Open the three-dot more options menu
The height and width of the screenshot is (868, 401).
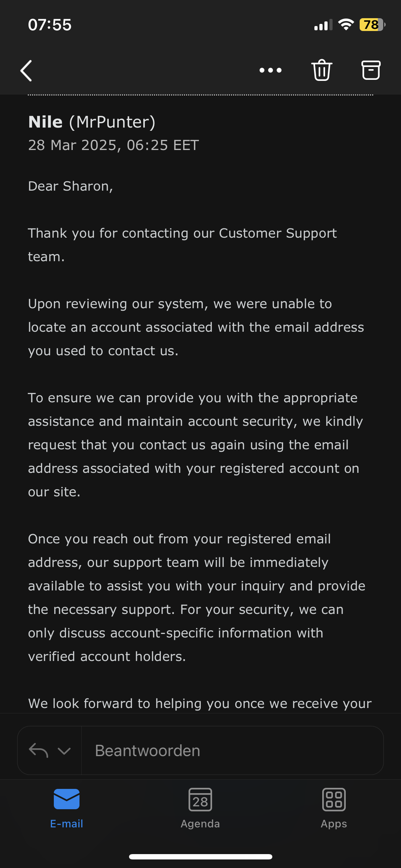(271, 70)
